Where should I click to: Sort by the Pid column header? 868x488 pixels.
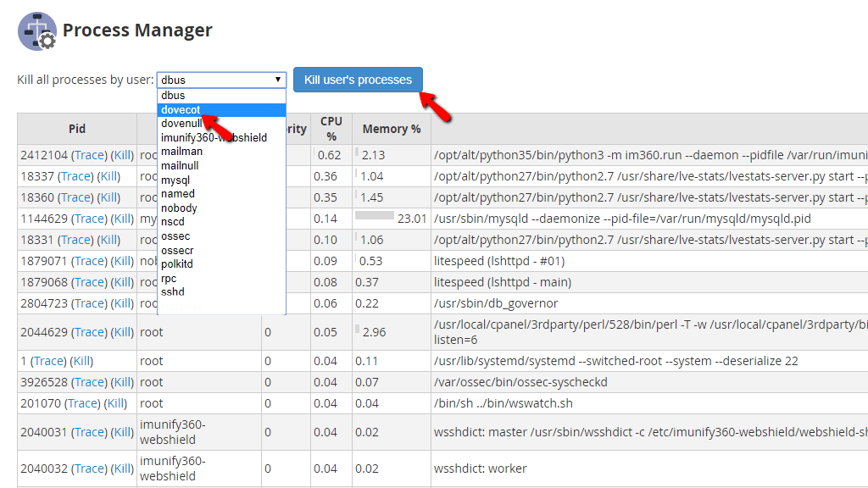[76, 129]
